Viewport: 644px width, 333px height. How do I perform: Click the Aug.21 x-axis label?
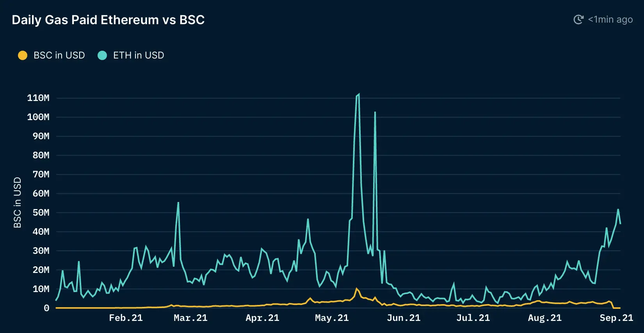tap(544, 318)
